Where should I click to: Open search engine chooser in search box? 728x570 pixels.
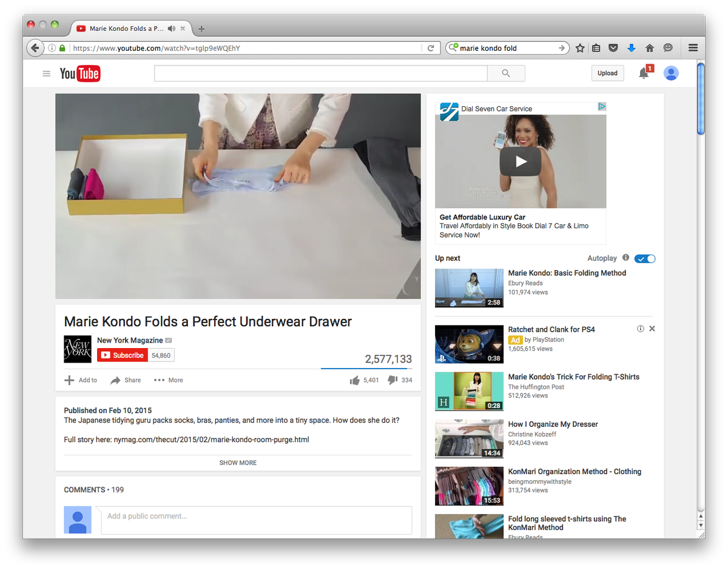click(453, 48)
